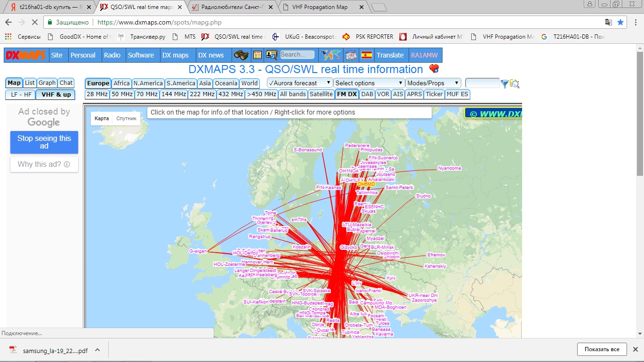Expand the Modes/Props dropdown

click(433, 83)
